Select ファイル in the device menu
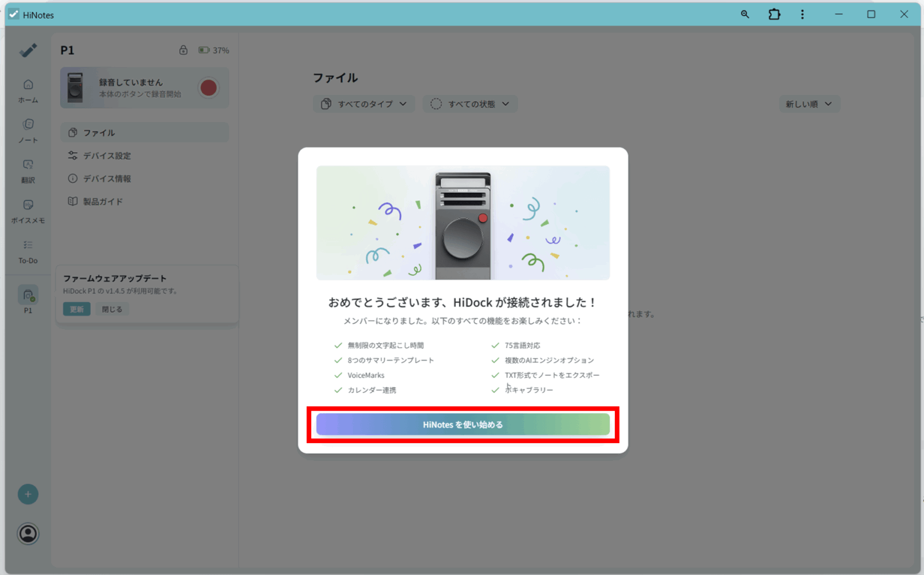This screenshot has height=575, width=924. click(x=145, y=133)
